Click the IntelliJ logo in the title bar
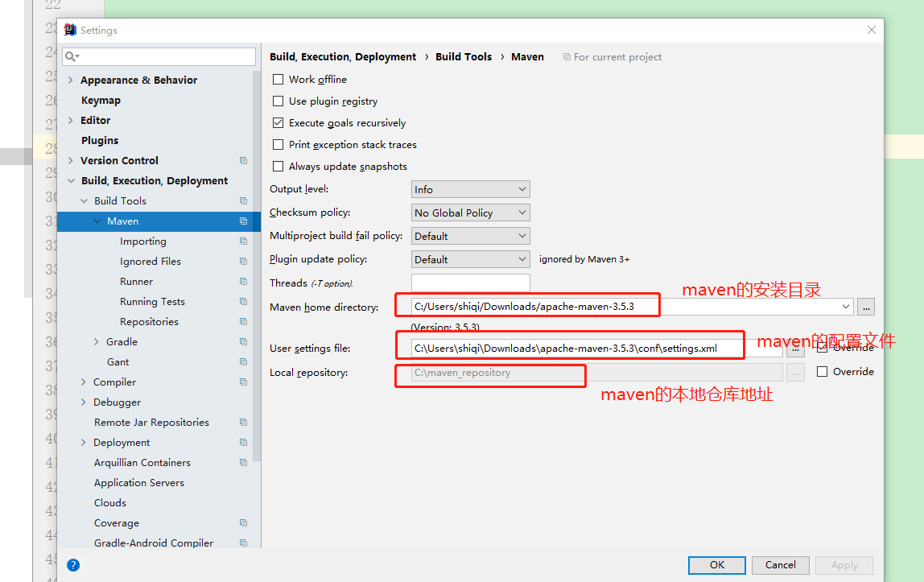The width and height of the screenshot is (924, 582). (70, 30)
